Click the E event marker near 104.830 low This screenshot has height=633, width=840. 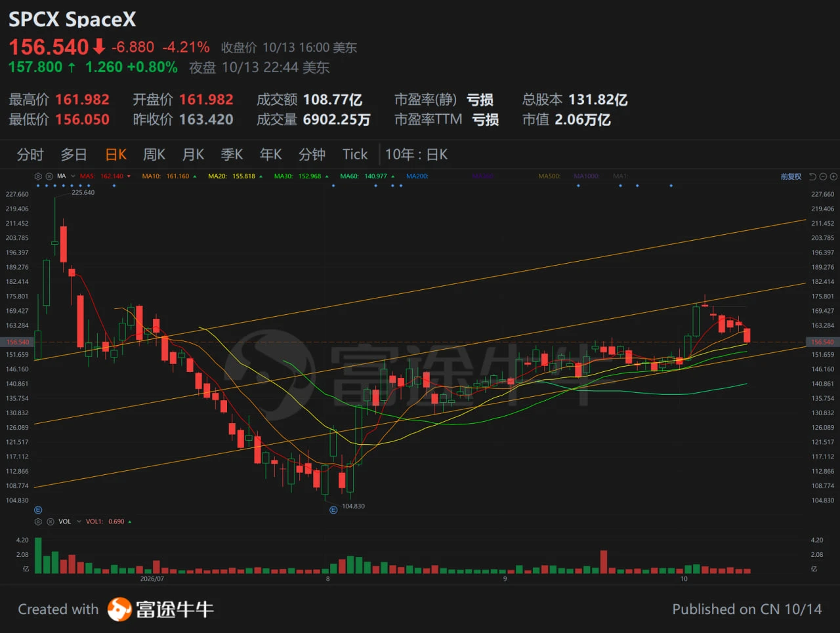333,509
